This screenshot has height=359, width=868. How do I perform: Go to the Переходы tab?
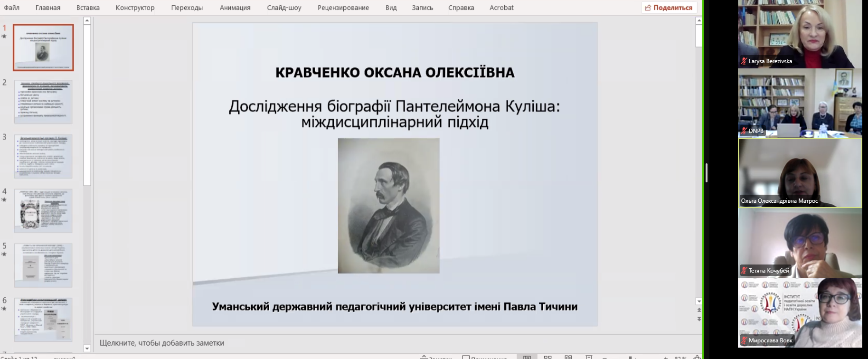[187, 8]
